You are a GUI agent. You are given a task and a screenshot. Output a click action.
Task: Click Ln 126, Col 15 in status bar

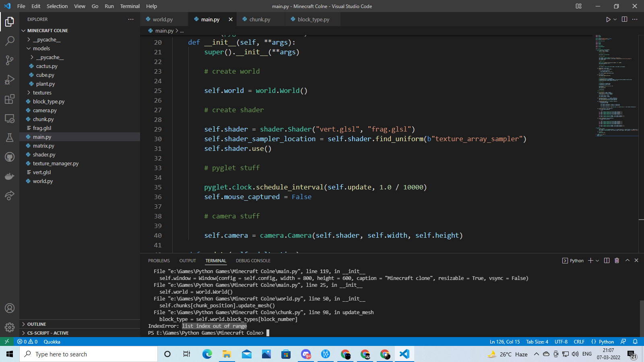(505, 341)
